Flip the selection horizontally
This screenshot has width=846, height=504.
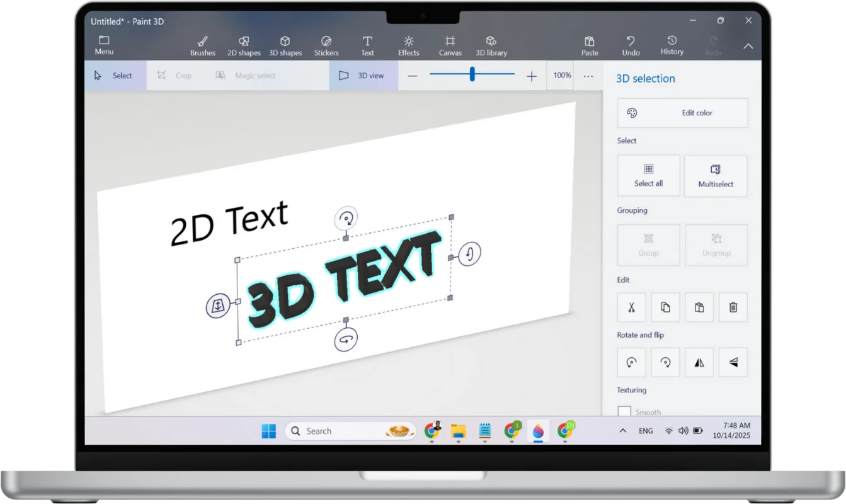click(x=699, y=362)
